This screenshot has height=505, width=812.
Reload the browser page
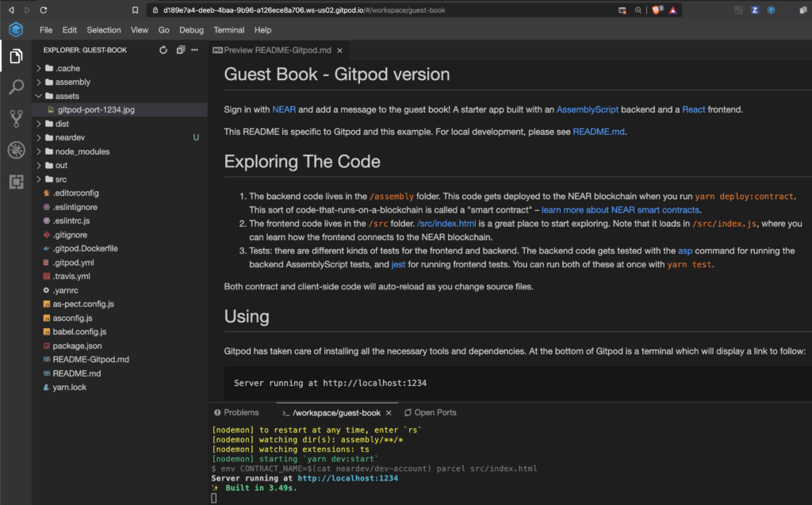pyautogui.click(x=44, y=10)
